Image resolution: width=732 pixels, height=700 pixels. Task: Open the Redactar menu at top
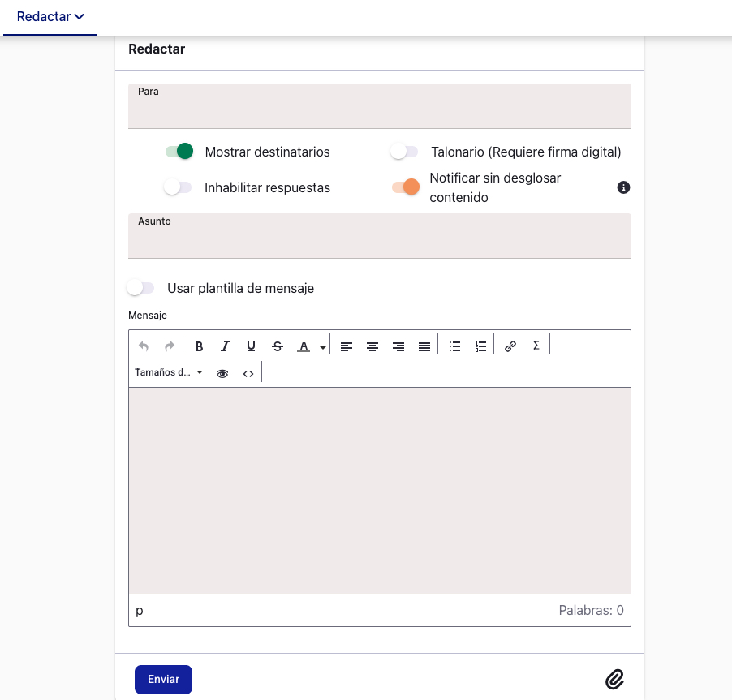click(x=50, y=17)
